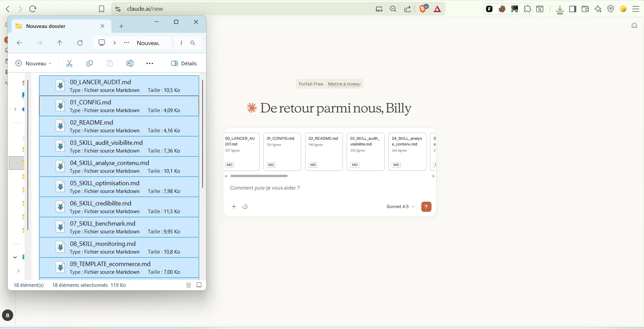This screenshot has width=644, height=329.
Task: Expand the collapsed navigation tree item near top
Action: pyautogui.click(x=15, y=109)
